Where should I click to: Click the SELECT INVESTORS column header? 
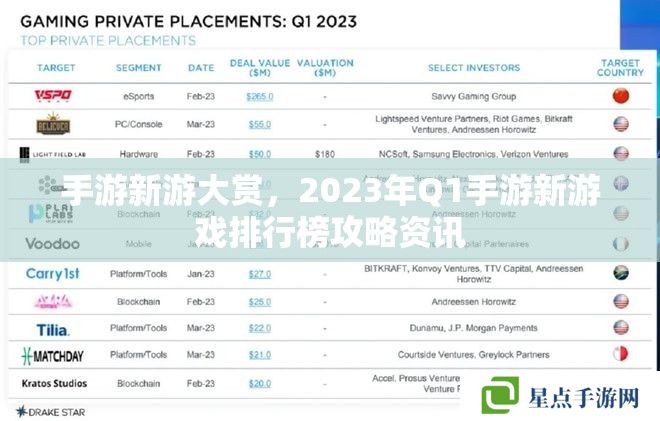[x=474, y=68]
